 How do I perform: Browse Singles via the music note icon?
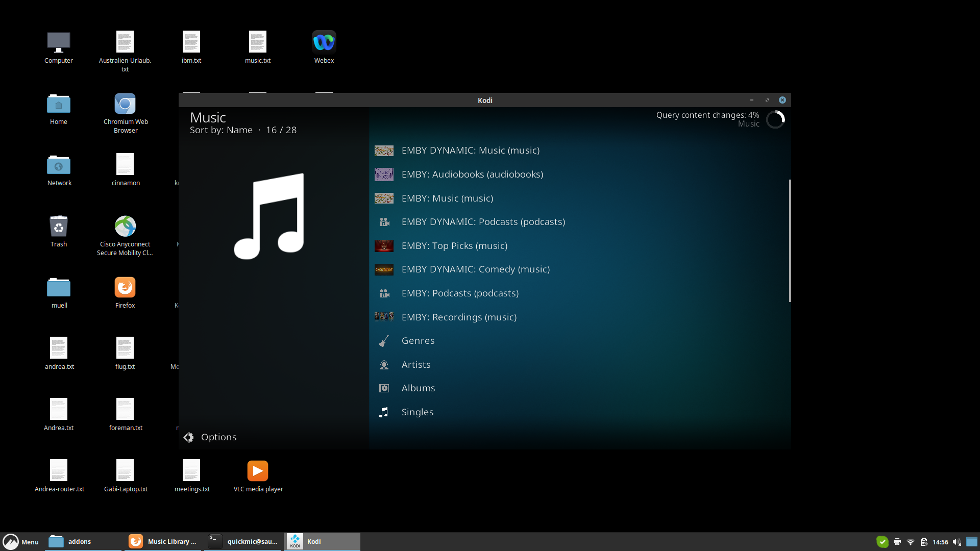pyautogui.click(x=384, y=412)
